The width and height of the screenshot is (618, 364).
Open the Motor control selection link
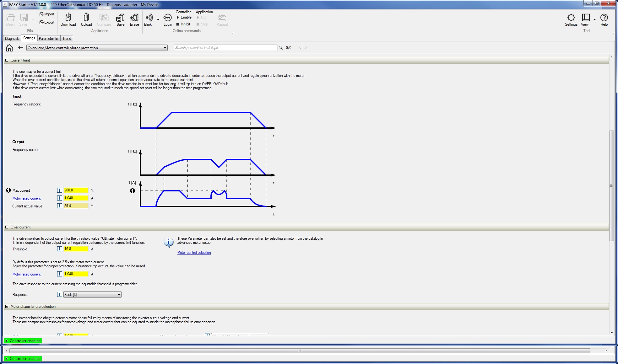[x=194, y=253]
